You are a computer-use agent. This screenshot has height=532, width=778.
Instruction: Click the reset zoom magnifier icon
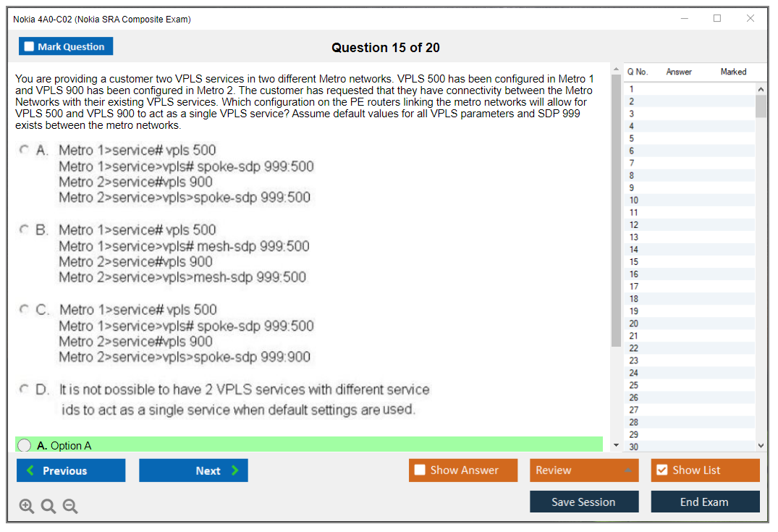coord(48,507)
